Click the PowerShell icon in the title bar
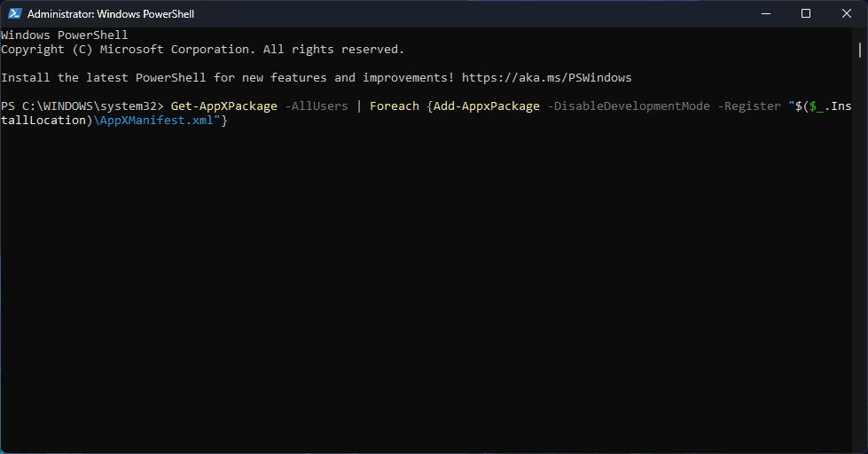 (x=13, y=14)
